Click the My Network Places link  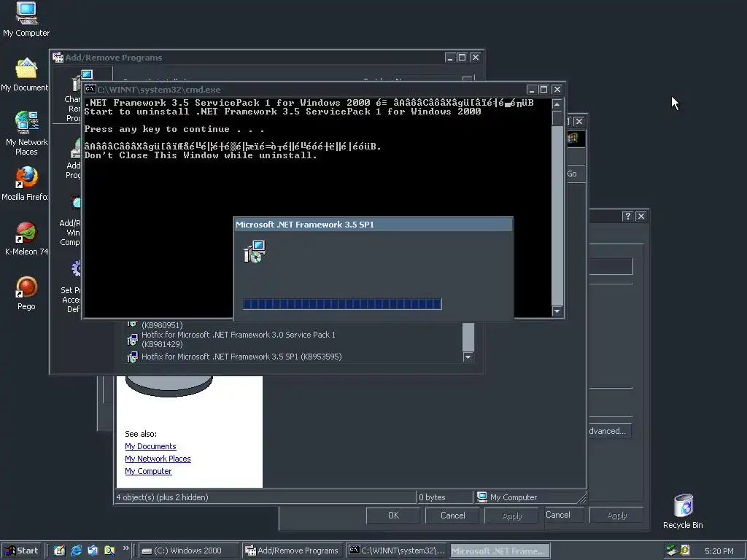158,459
